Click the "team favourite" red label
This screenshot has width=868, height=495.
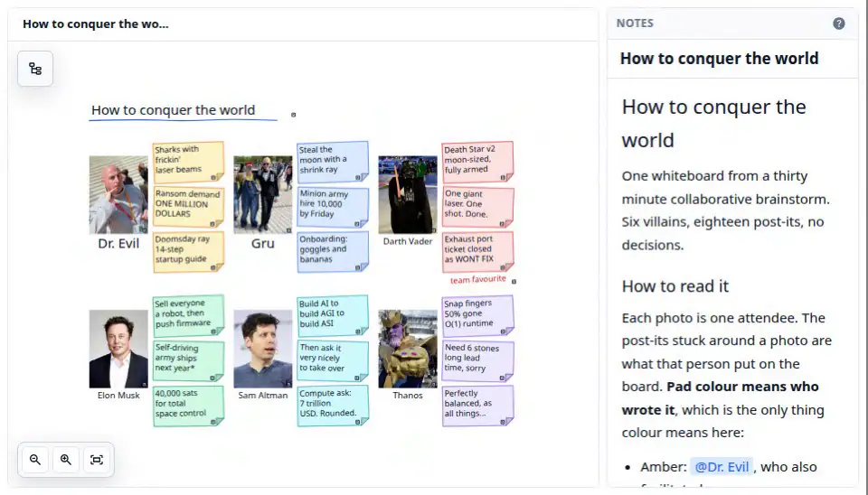(477, 280)
